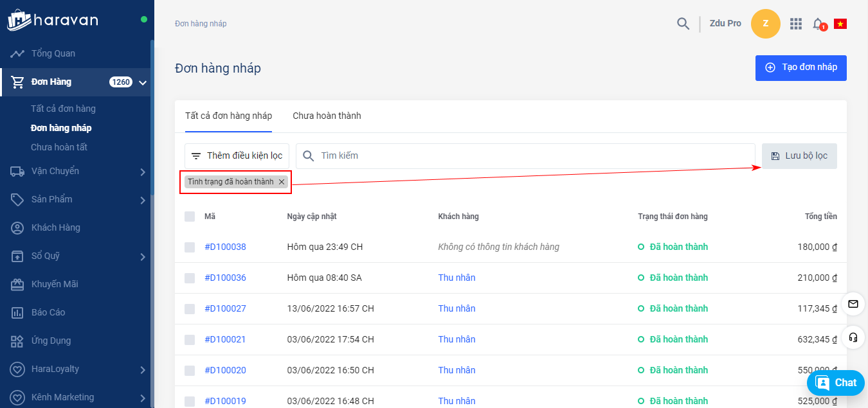
Task: Click the search magnifier icon in header
Action: pos(683,24)
